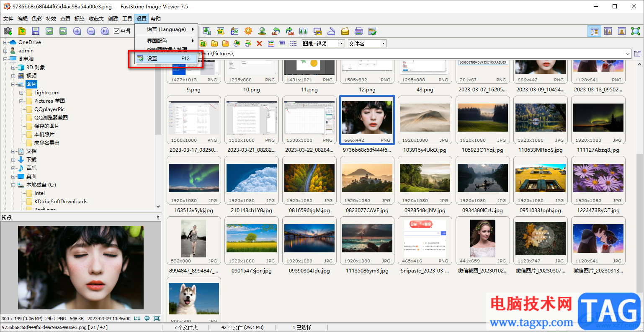Click the preview fit-to-window icon
The width and height of the screenshot is (644, 332).
point(147,318)
